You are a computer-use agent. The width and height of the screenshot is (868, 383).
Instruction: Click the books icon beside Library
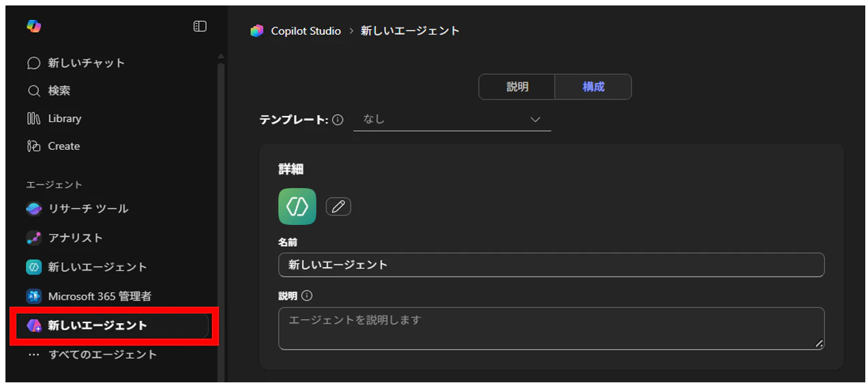34,119
